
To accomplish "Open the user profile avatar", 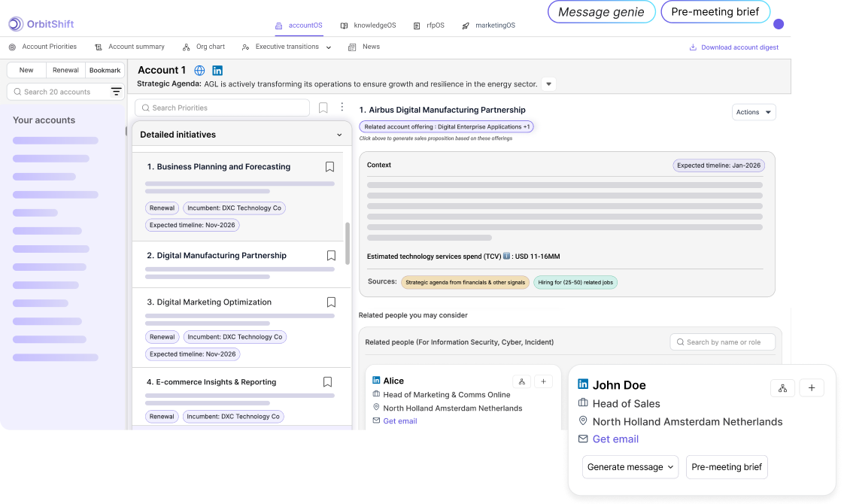I will tap(779, 24).
